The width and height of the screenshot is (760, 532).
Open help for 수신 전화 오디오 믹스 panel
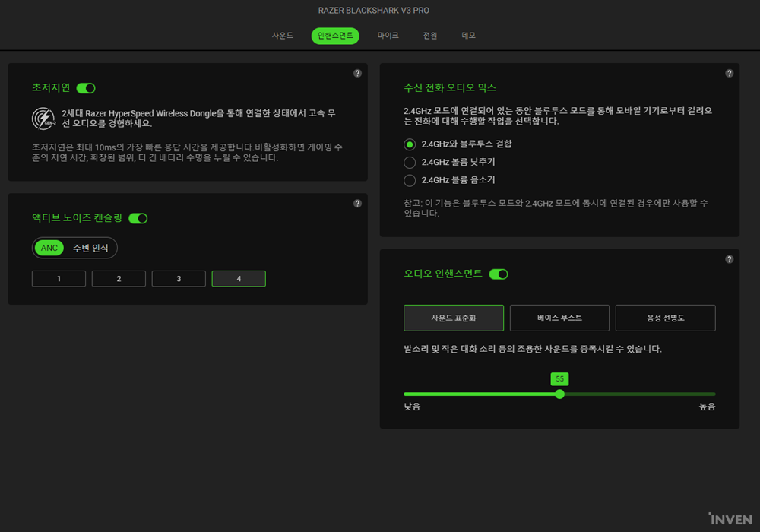(729, 73)
